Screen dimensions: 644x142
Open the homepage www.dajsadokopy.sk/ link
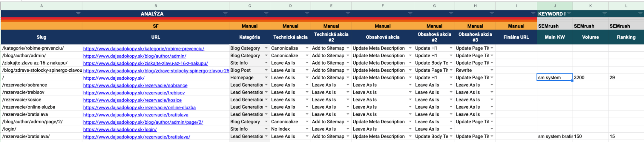pyautogui.click(x=114, y=78)
